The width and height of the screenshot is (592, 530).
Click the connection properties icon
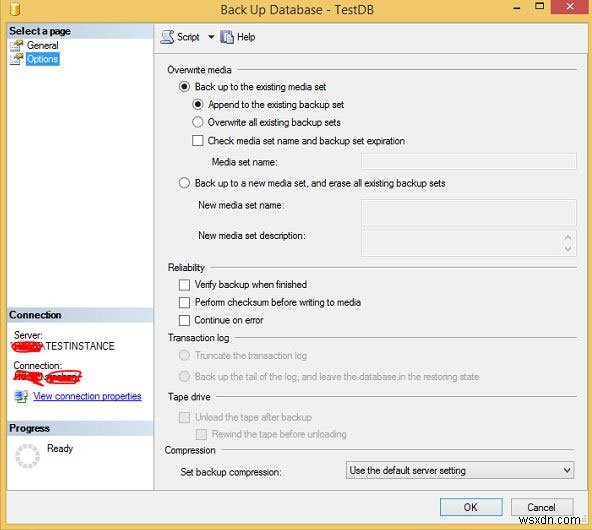[21, 396]
